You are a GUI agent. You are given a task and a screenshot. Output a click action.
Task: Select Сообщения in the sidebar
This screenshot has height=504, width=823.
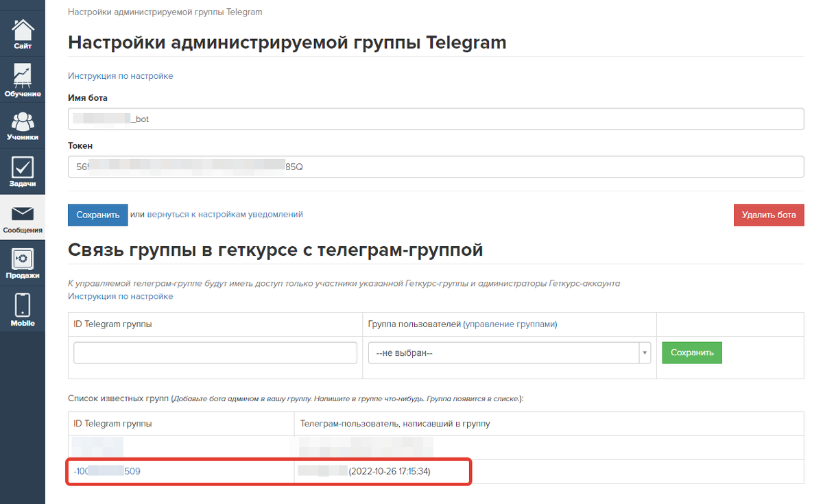23,217
